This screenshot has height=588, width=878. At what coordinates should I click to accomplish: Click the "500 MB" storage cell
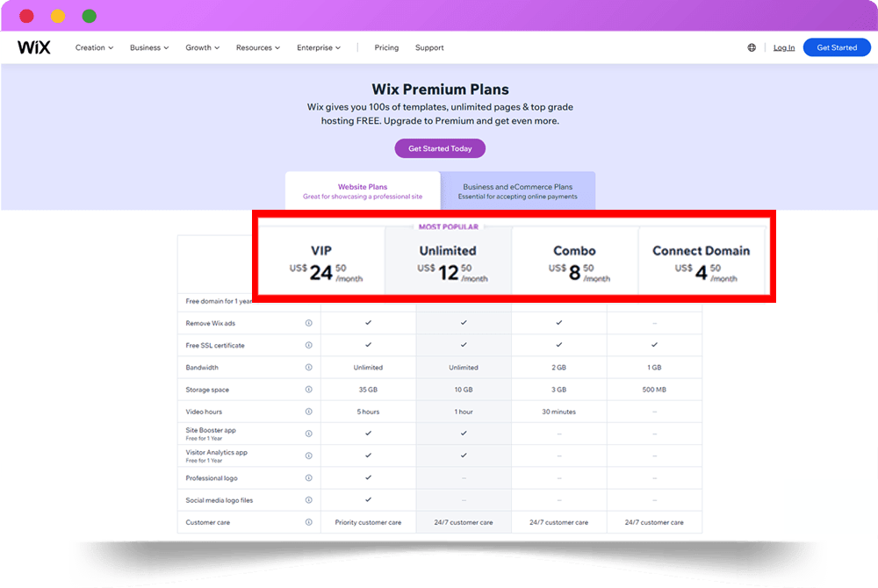coord(654,390)
